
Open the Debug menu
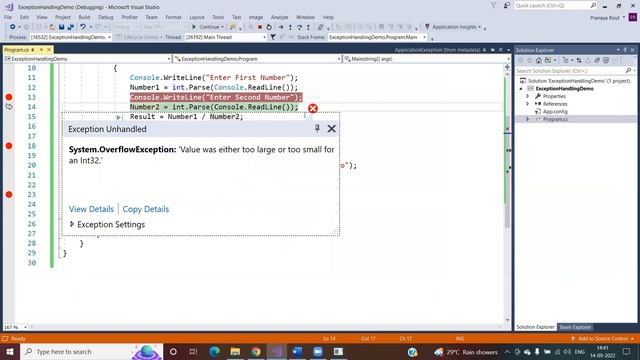coord(105,17)
